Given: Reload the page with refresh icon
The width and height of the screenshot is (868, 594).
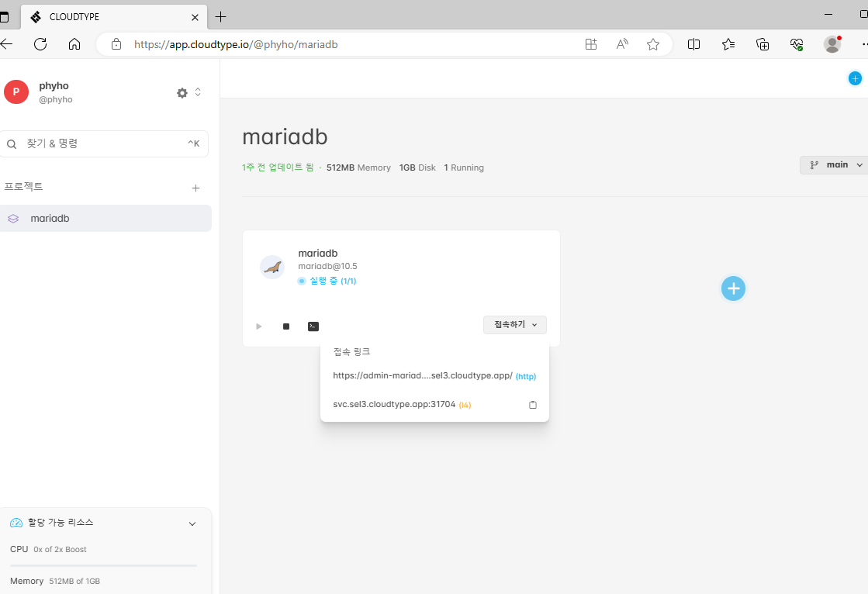Looking at the screenshot, I should (x=40, y=44).
